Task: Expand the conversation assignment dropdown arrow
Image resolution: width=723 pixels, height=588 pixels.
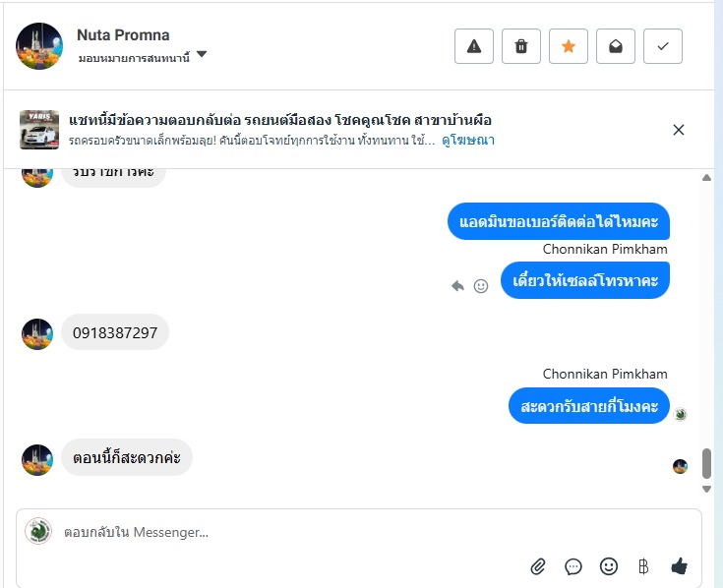Action: (x=202, y=55)
